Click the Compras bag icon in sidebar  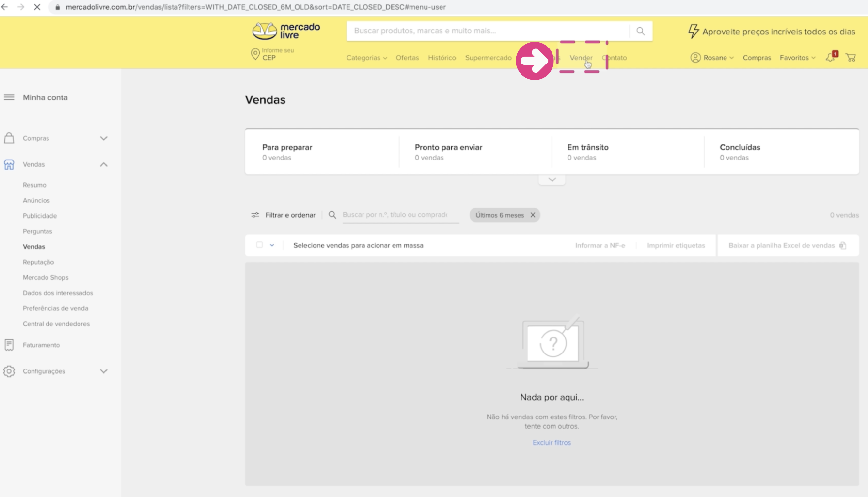[x=9, y=138]
